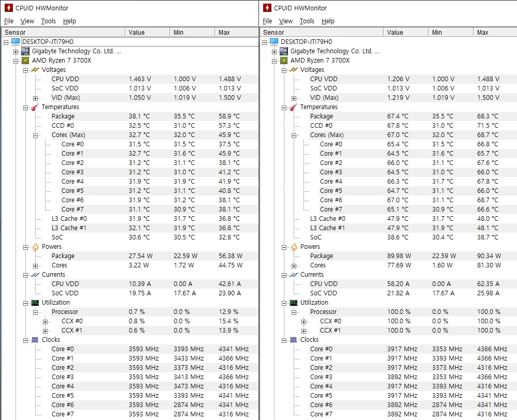Click 1.463 V CPU VDD value in left window
This screenshot has width=517, height=420.
[140, 79]
